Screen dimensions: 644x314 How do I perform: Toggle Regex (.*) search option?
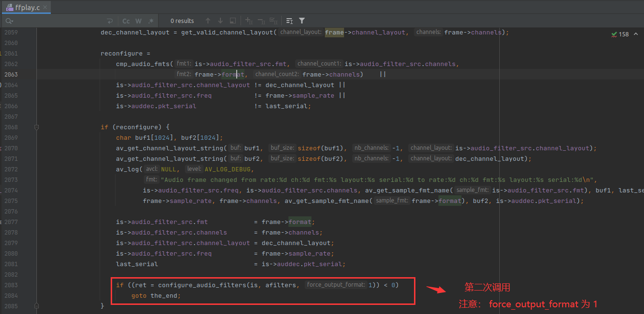tap(151, 21)
